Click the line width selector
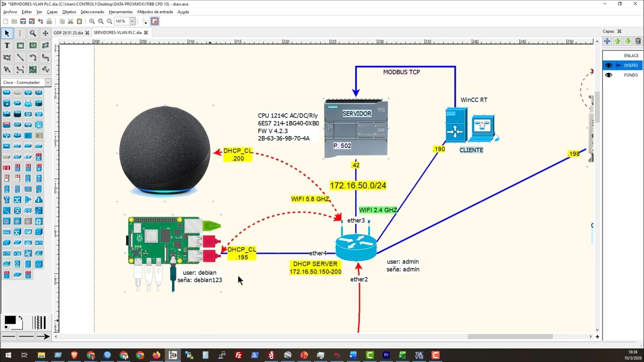 tap(39, 322)
